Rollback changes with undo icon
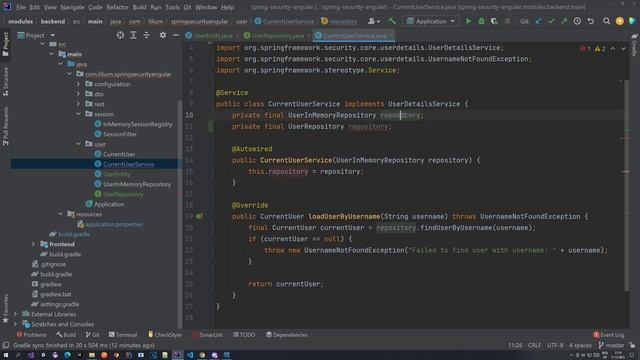This screenshot has height=360, width=640. pos(591,21)
